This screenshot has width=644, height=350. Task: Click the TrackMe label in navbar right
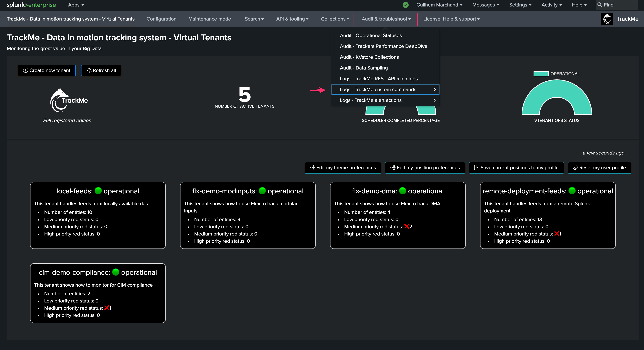627,19
